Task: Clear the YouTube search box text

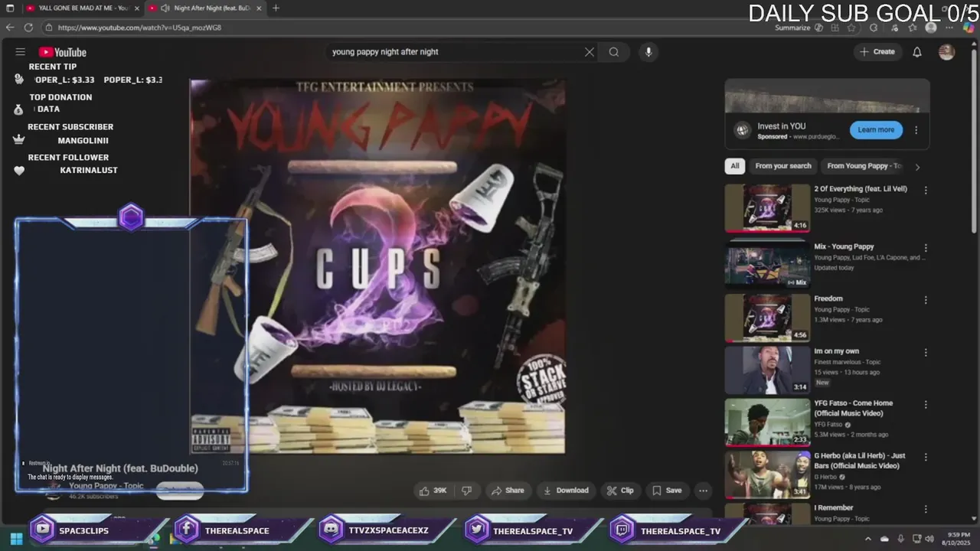Action: 589,52
